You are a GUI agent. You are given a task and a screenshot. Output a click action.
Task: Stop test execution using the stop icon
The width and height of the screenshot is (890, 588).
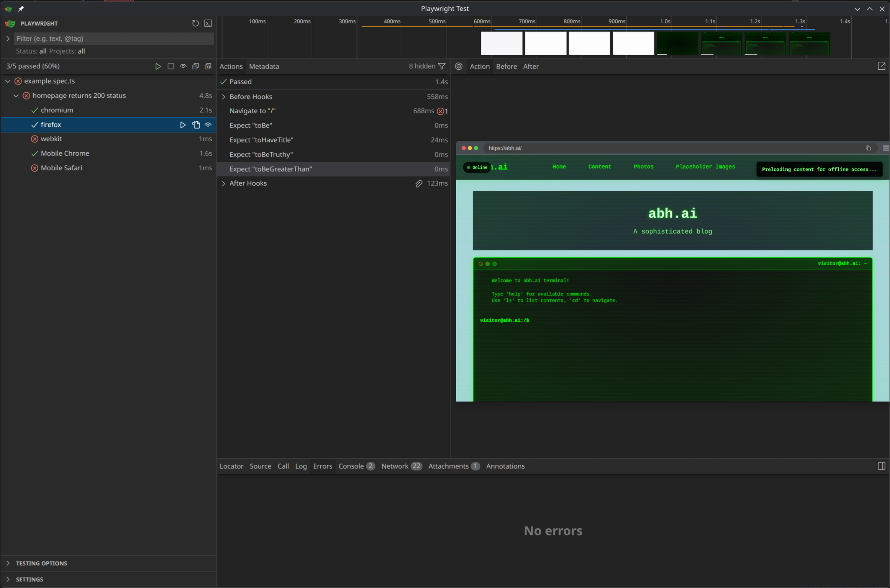tap(171, 66)
